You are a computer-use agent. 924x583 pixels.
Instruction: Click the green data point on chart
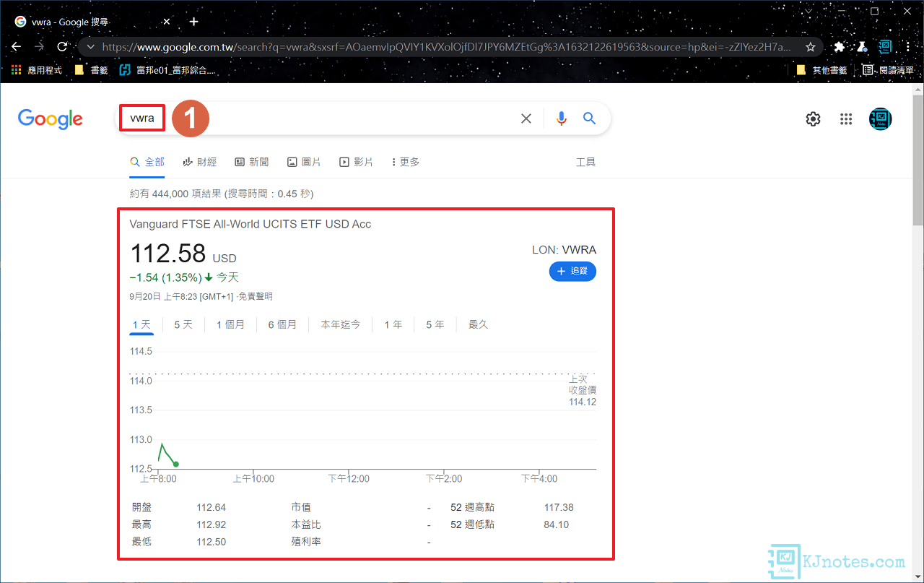pyautogui.click(x=176, y=464)
